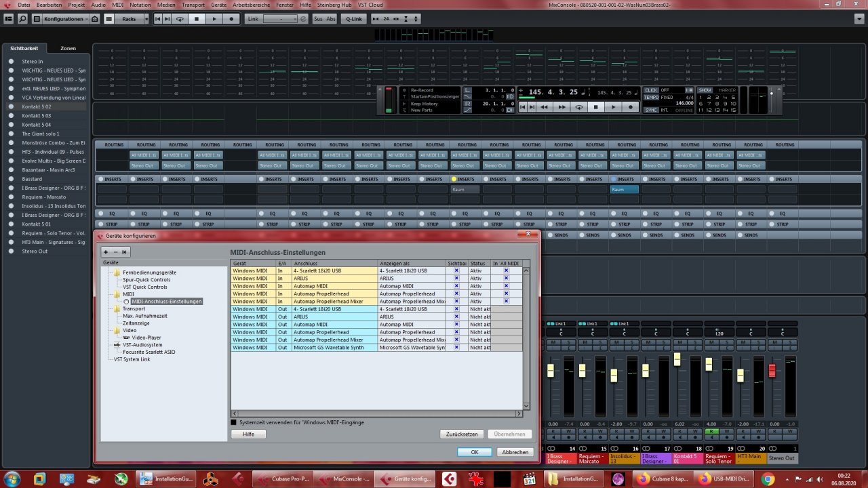Click the red fader on Stereo Out channel

772,371
